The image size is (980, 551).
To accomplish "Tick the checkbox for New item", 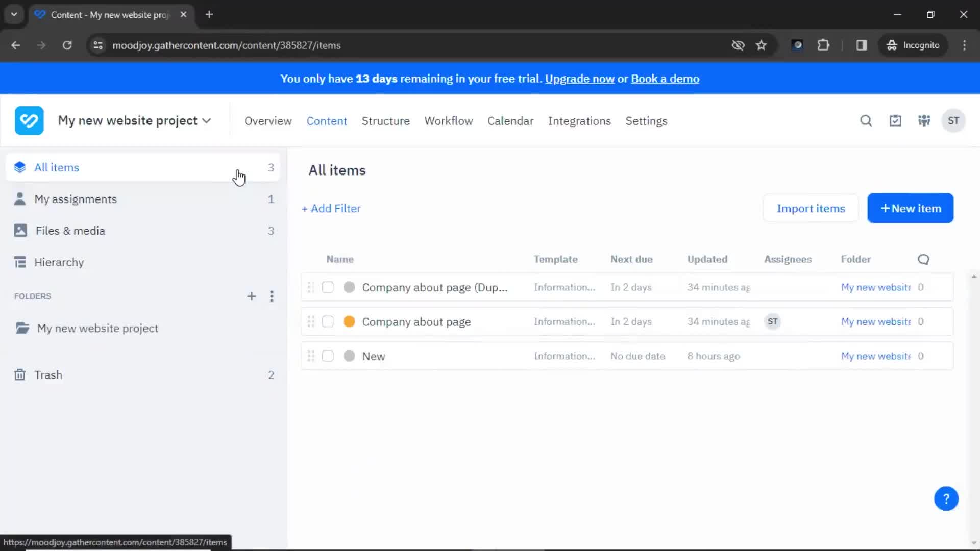I will pos(328,356).
